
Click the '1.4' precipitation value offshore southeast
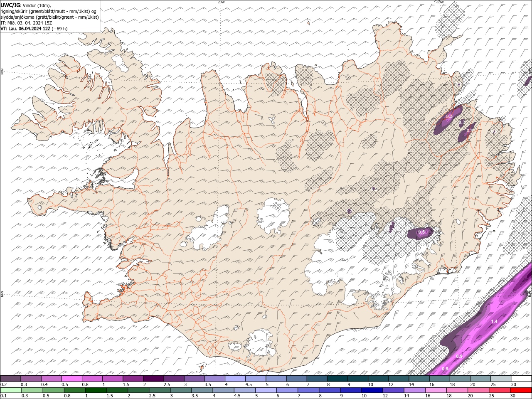494,322
